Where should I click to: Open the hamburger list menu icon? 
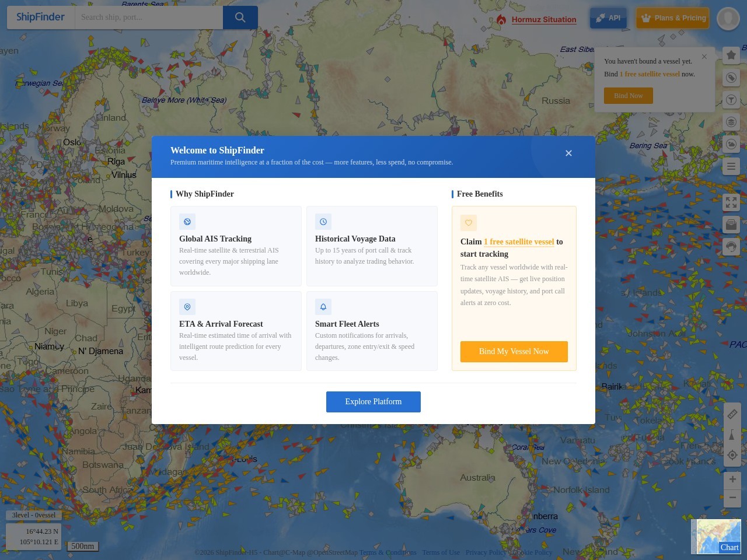[x=731, y=166]
